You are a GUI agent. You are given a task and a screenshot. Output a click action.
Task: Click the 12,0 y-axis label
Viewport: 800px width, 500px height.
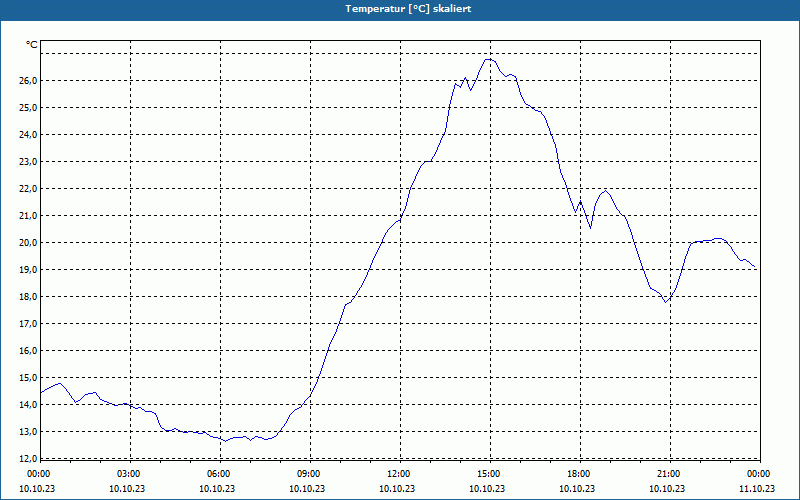(x=28, y=458)
